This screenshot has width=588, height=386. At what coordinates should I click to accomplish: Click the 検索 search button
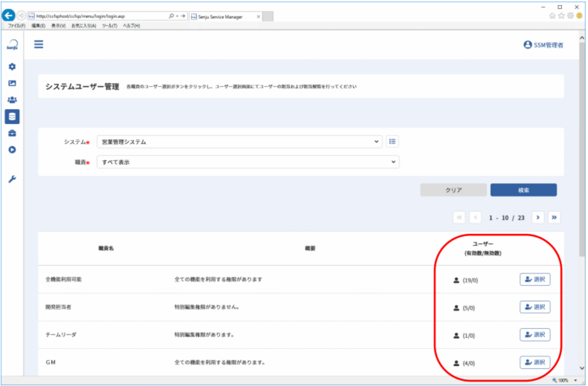click(523, 190)
